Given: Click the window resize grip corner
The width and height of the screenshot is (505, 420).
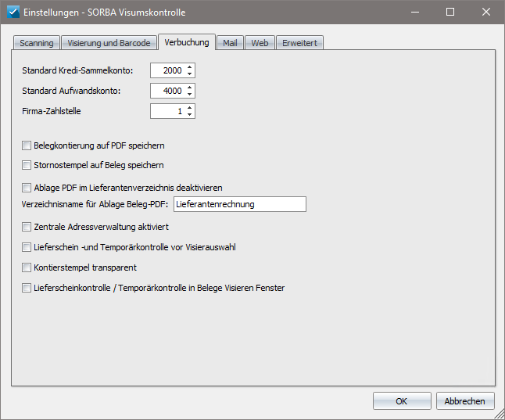Looking at the screenshot, I should coord(500,415).
